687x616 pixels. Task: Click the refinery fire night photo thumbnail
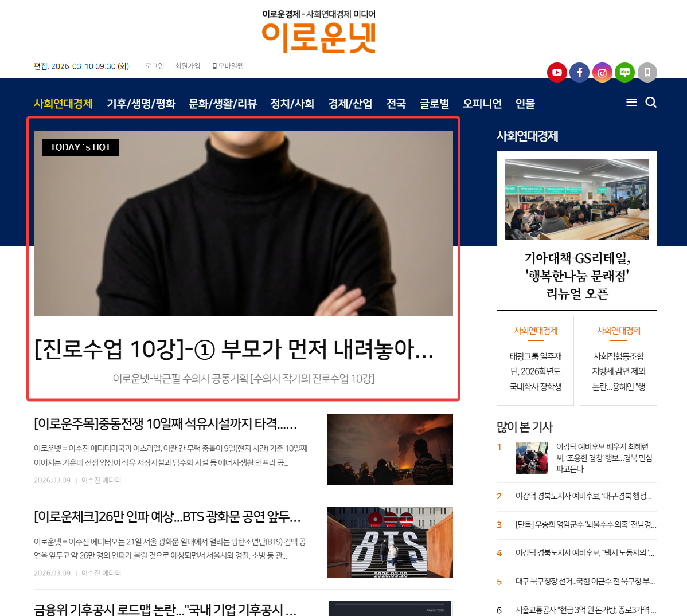(390, 450)
